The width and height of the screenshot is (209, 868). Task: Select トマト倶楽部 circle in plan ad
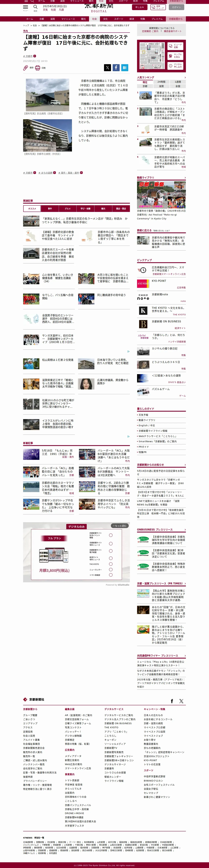click(x=111, y=575)
